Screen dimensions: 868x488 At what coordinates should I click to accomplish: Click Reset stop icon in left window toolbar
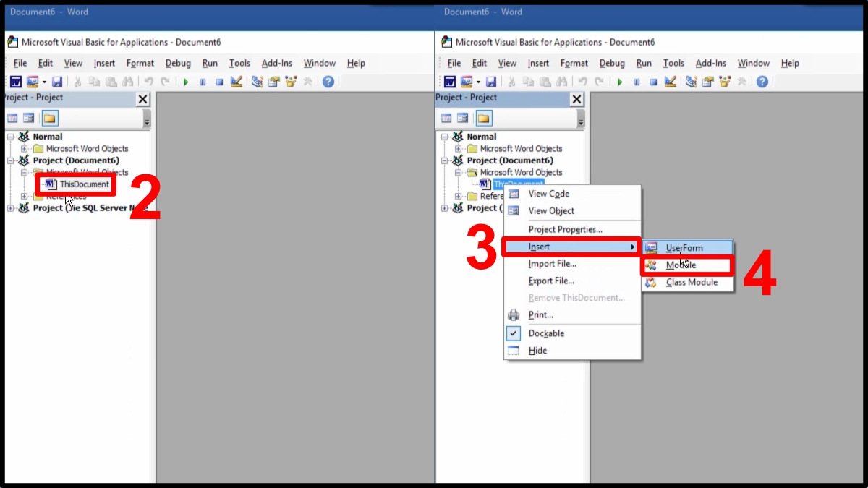tap(219, 82)
